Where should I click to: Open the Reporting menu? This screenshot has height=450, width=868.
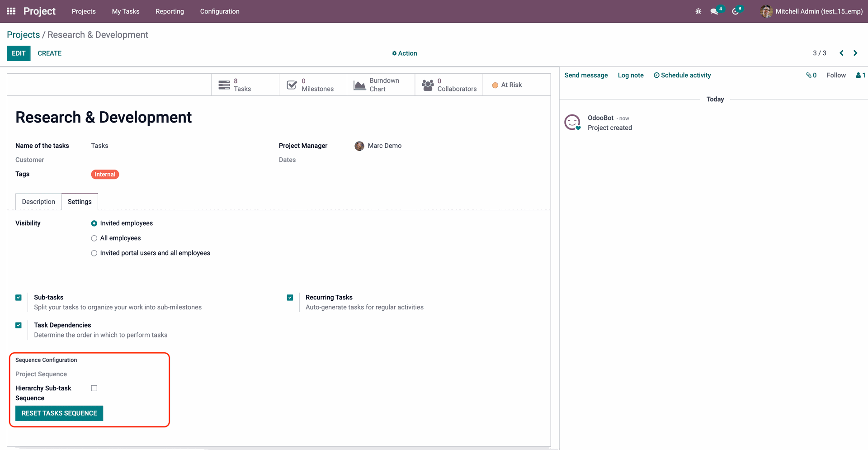pyautogui.click(x=170, y=11)
